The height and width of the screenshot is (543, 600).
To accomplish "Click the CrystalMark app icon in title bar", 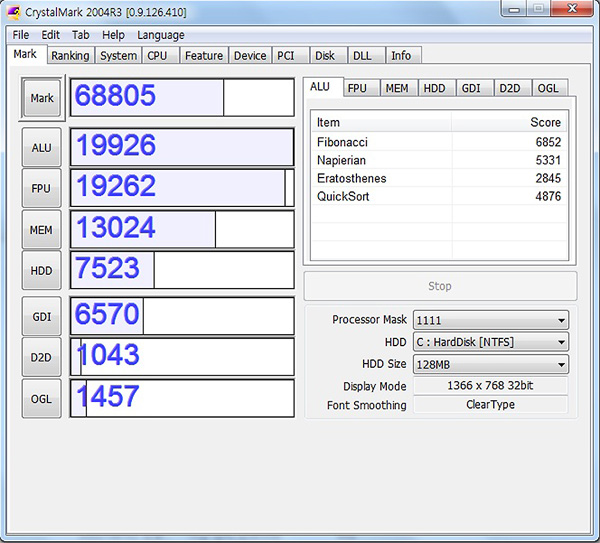I will click(x=13, y=12).
